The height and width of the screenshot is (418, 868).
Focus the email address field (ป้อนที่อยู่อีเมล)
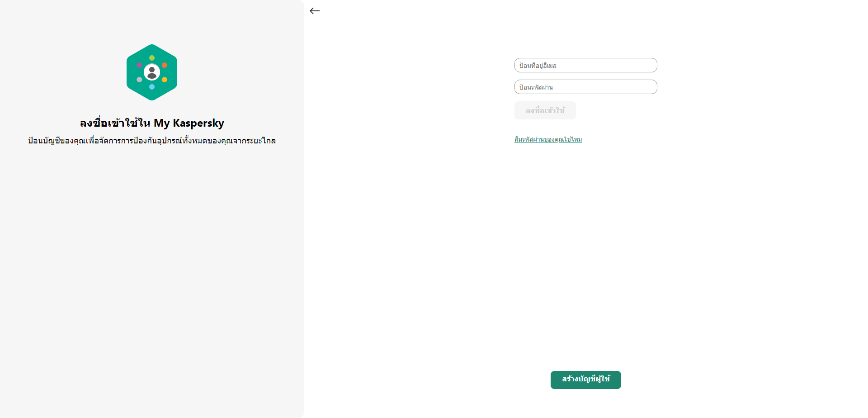(585, 65)
